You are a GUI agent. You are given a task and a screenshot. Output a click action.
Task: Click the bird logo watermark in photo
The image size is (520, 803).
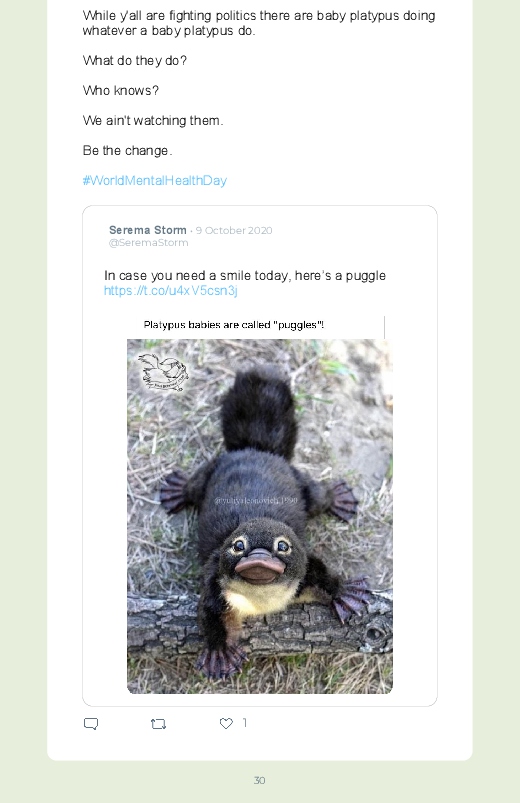[163, 372]
